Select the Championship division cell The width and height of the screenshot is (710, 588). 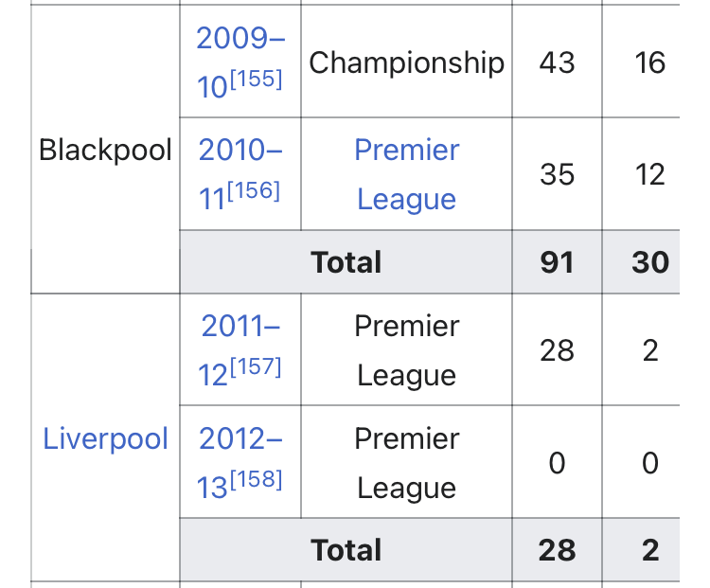407,62
